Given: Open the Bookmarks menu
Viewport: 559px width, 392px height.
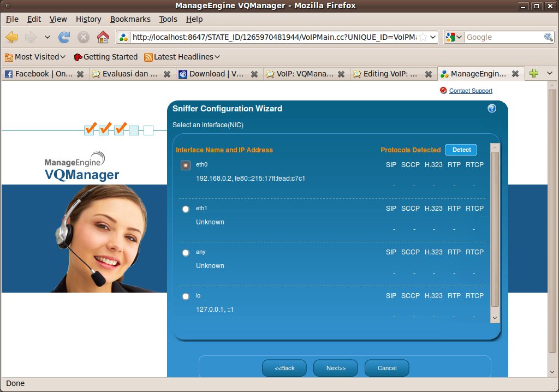Looking at the screenshot, I should tap(130, 19).
